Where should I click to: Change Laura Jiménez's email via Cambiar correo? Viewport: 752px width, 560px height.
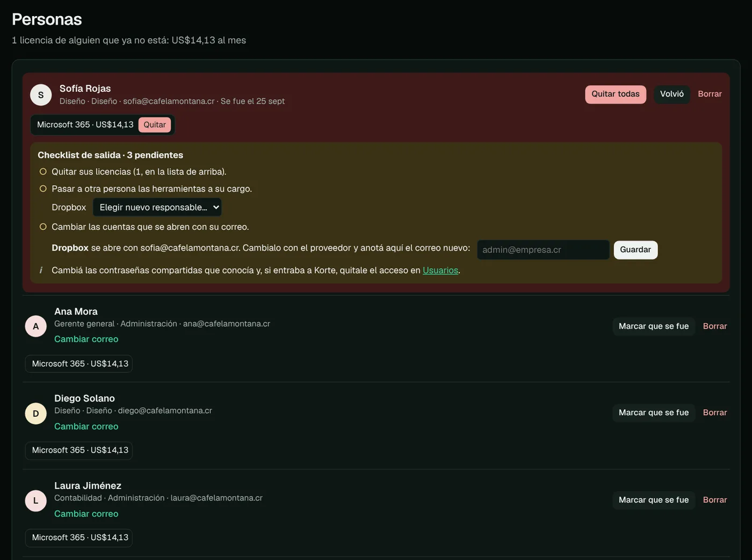[x=86, y=514]
